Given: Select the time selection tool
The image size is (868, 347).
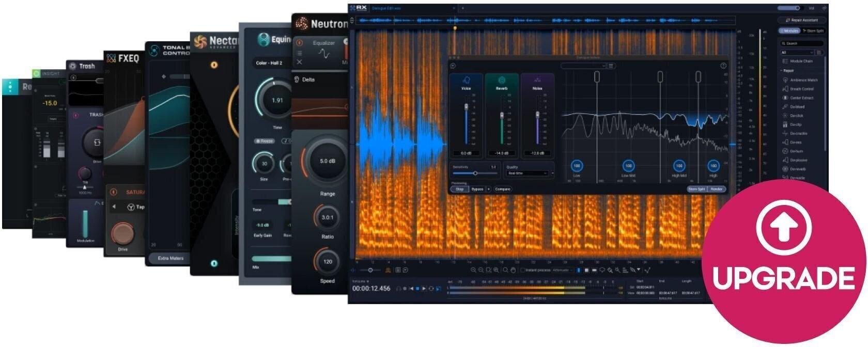Looking at the screenshot, I should pyautogui.click(x=579, y=270).
